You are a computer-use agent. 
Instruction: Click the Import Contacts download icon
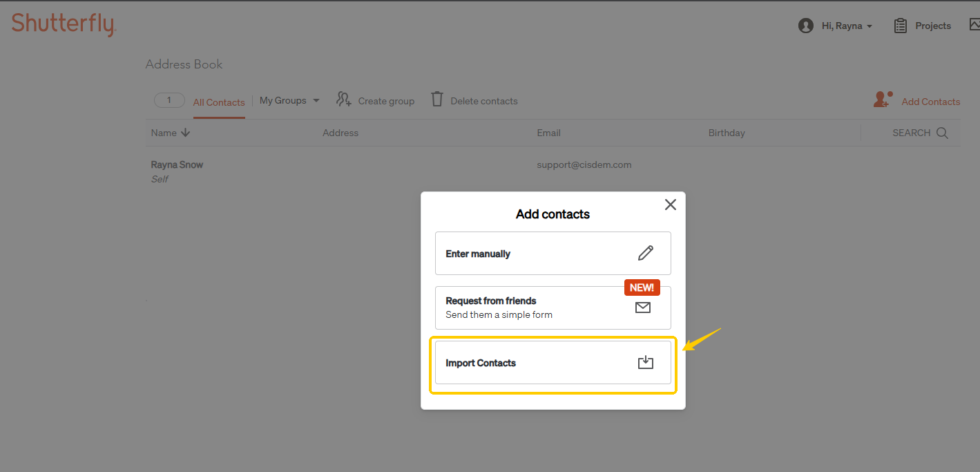point(645,362)
